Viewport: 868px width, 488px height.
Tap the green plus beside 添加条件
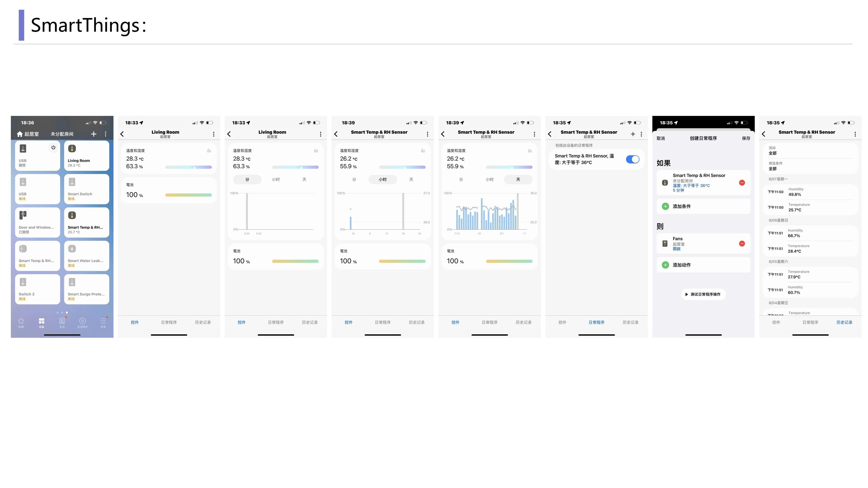pyautogui.click(x=665, y=206)
